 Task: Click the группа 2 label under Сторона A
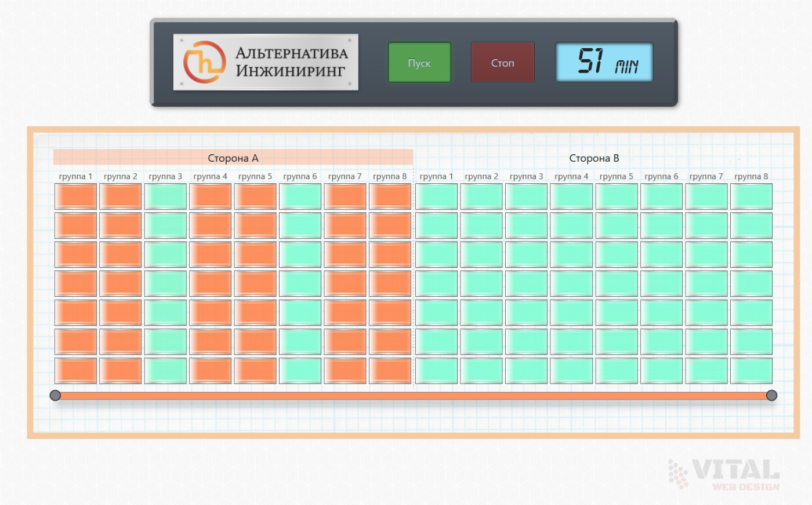pyautogui.click(x=121, y=176)
